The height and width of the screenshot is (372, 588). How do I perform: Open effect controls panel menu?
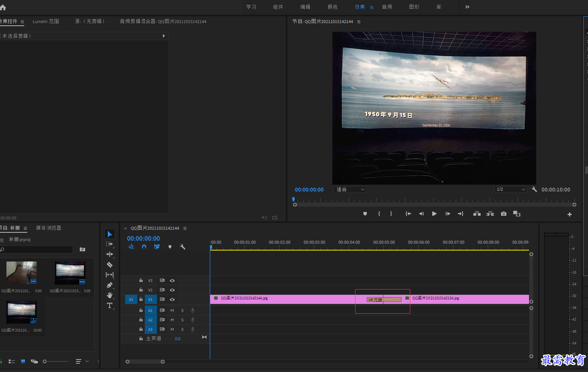coord(22,22)
